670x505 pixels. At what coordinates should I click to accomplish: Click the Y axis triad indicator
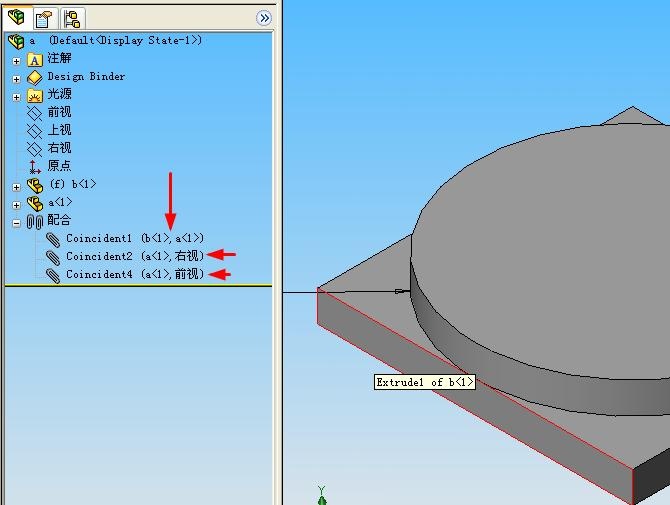(322, 496)
